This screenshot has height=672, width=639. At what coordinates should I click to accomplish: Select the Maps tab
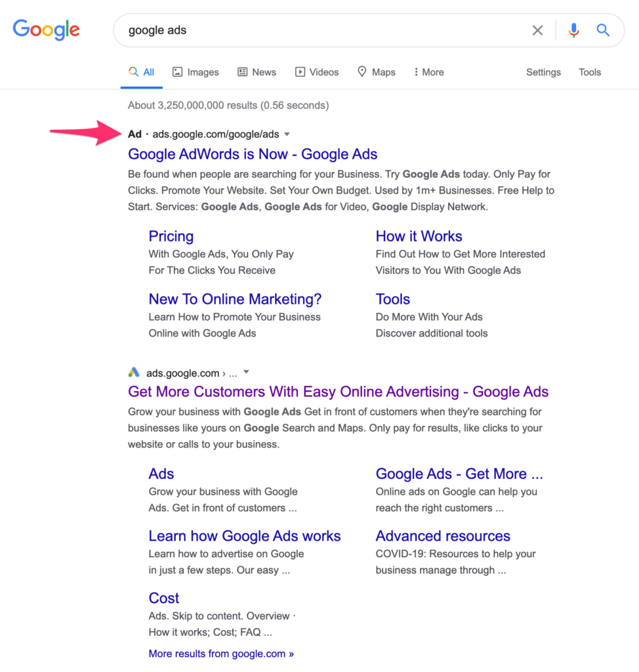pyautogui.click(x=376, y=72)
